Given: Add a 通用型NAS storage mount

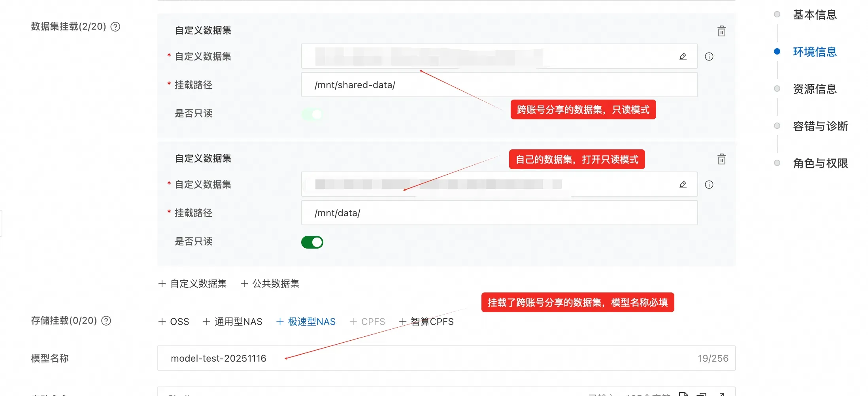Looking at the screenshot, I should [232, 321].
